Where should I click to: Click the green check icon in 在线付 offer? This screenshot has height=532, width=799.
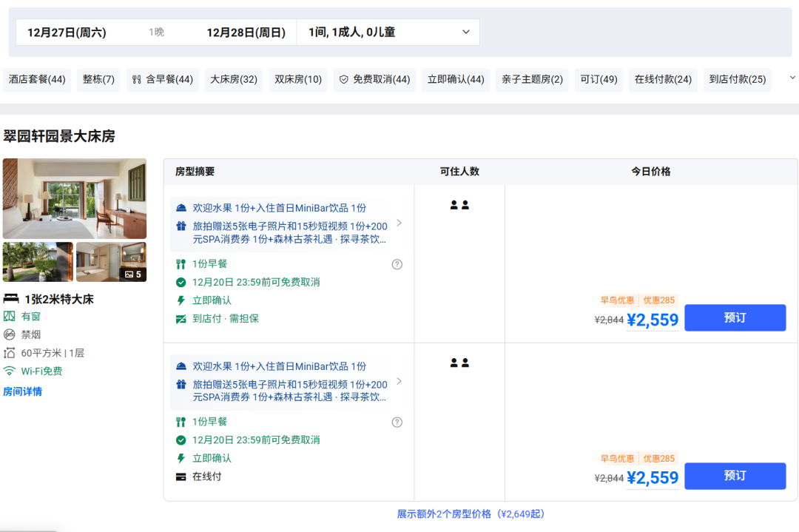tap(181, 440)
